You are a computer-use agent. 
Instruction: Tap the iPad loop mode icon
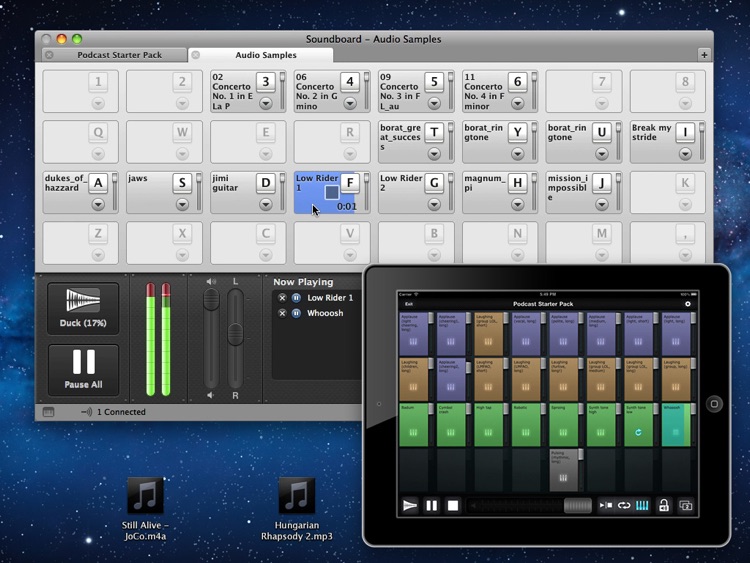pyautogui.click(x=624, y=505)
